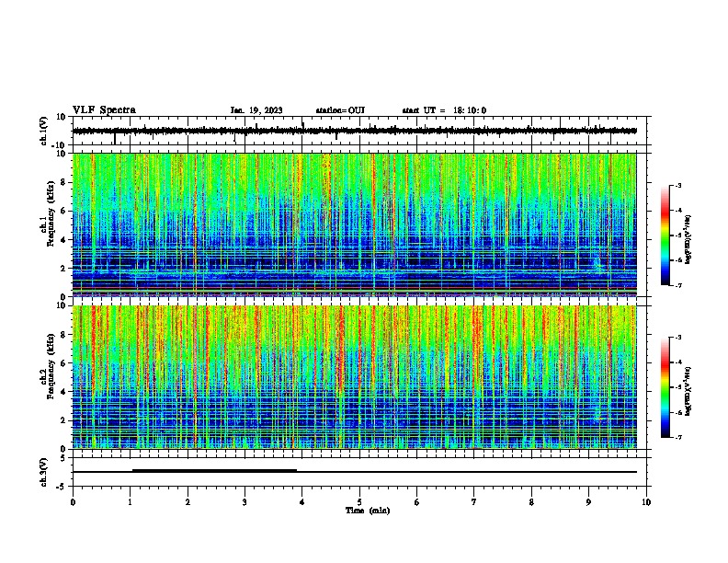
Task: Click the "4" kHz tick on ch.2 spectrogram
Action: point(63,392)
